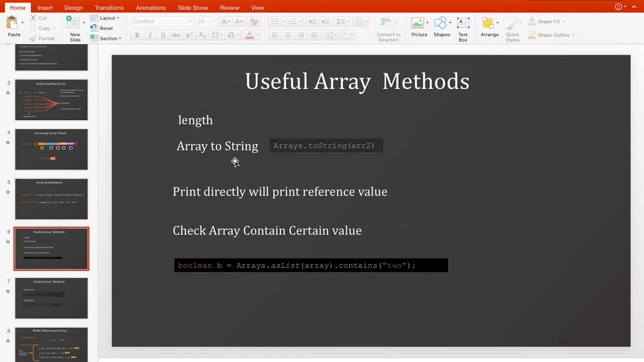Screen dimensions: 644x362
Task: Open the Shape Fill dropdown arrow
Action: (563, 22)
